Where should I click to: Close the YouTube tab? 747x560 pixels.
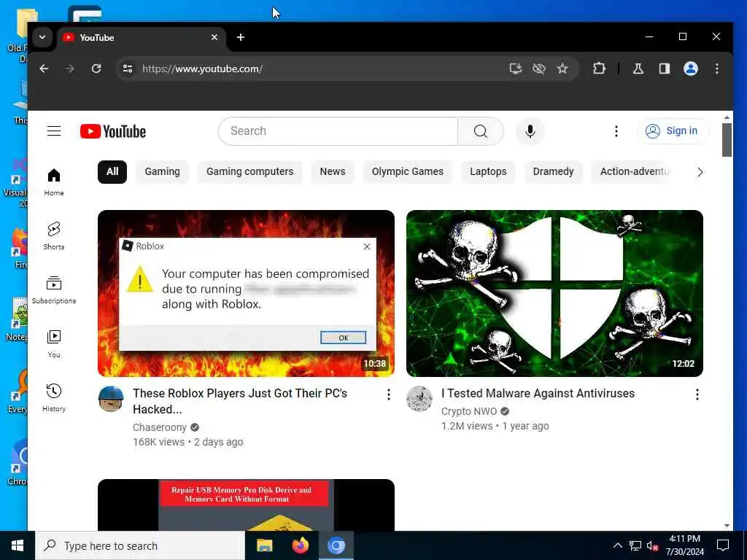click(214, 37)
